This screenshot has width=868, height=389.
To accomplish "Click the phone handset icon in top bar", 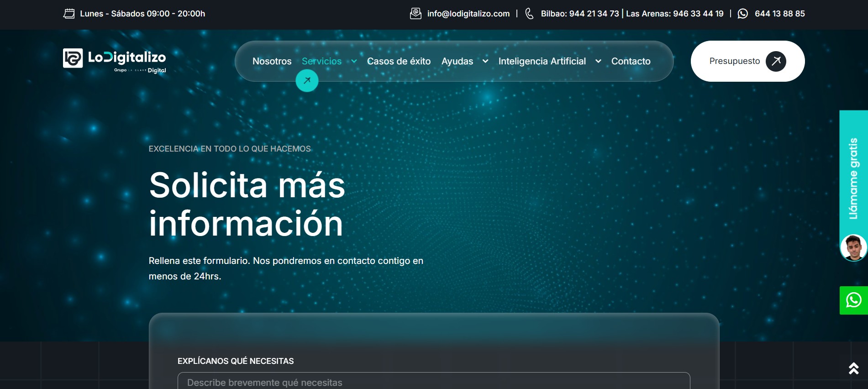I will tap(529, 14).
